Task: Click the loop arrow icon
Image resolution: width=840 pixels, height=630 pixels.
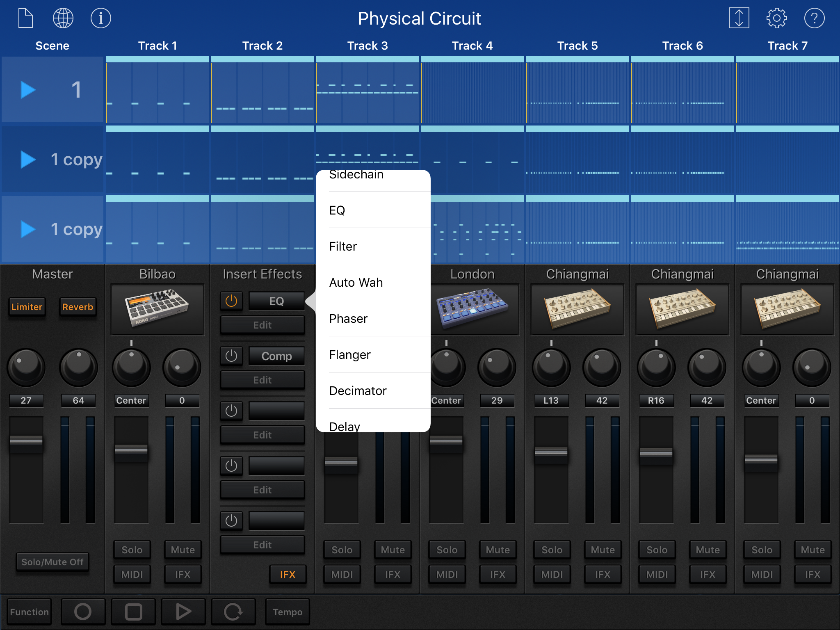Action: point(233,612)
